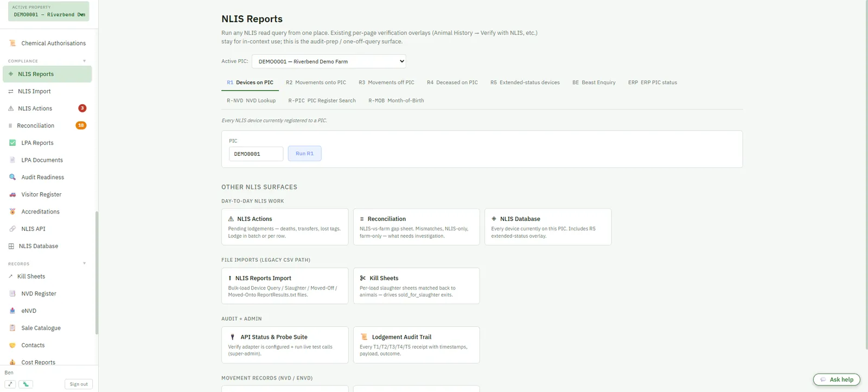The image size is (868, 392).
Task: Click the scissors icon on Kill Sheets card
Action: click(363, 278)
